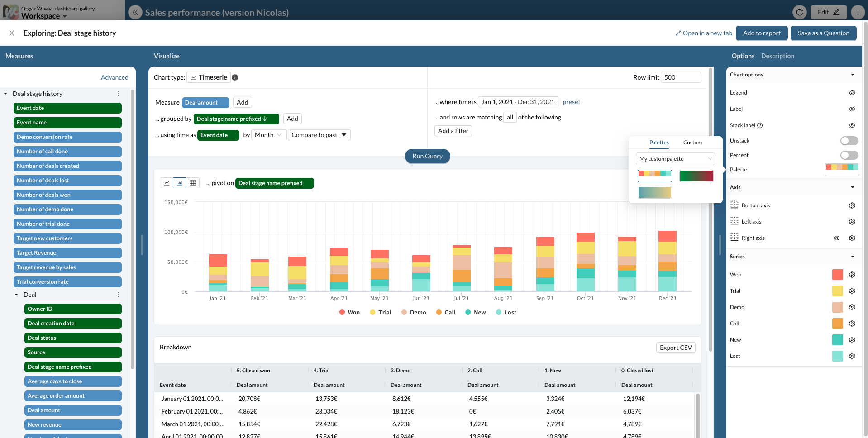This screenshot has width=868, height=438.
Task: Open the Month granularity dropdown
Action: click(x=269, y=135)
